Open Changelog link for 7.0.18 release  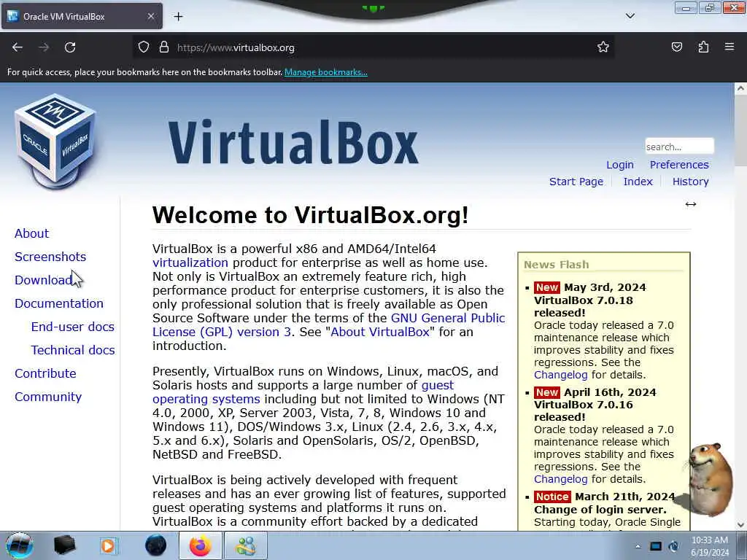(x=560, y=375)
